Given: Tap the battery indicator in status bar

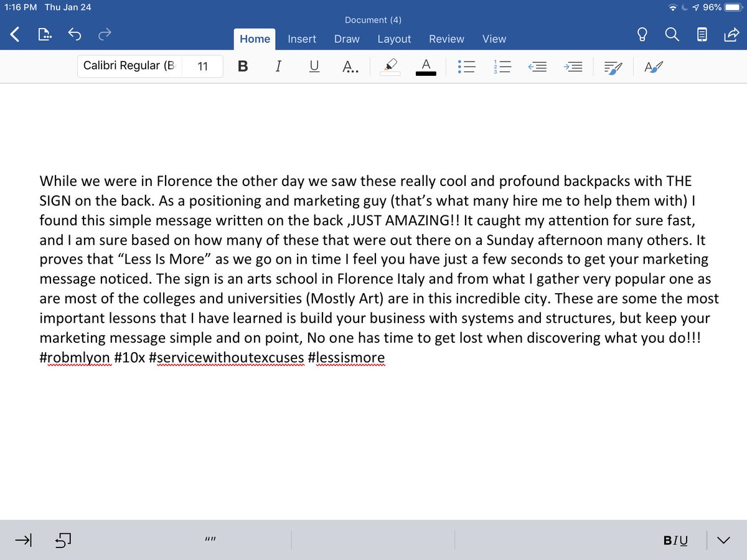Looking at the screenshot, I should click(x=733, y=7).
